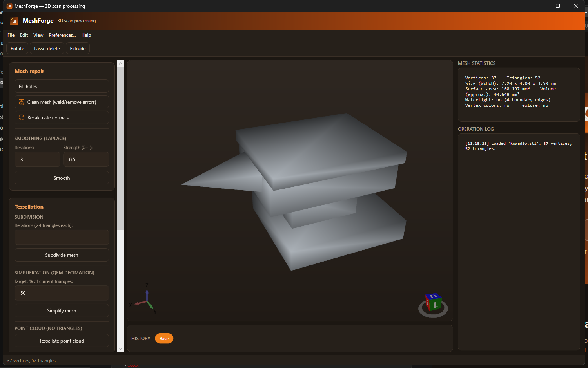Open the Preferences... menu
This screenshot has width=588, height=368.
(62, 35)
